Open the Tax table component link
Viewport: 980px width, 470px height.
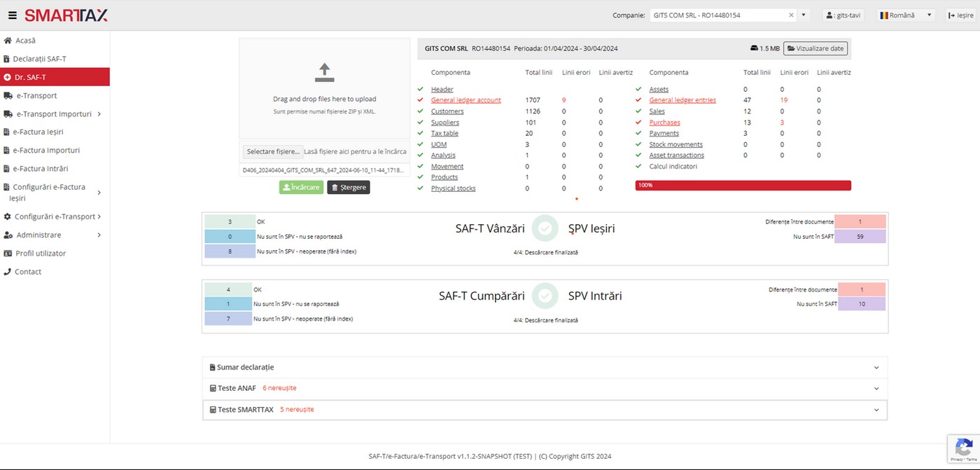[x=444, y=133]
